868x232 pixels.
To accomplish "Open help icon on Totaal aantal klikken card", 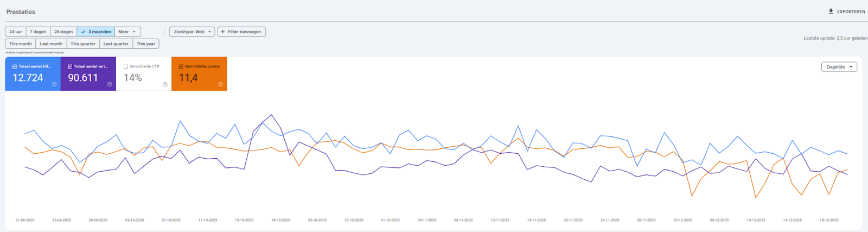I will (54, 84).
